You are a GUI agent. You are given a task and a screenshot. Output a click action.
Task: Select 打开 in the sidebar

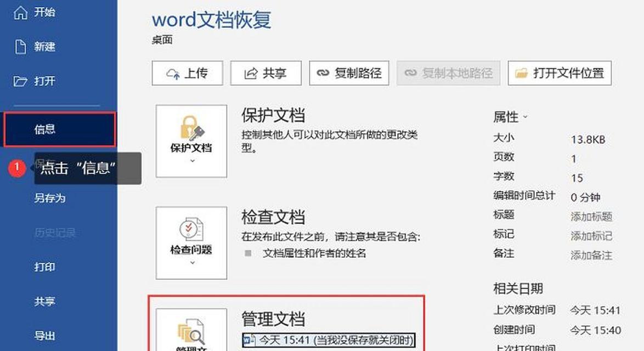click(x=44, y=81)
